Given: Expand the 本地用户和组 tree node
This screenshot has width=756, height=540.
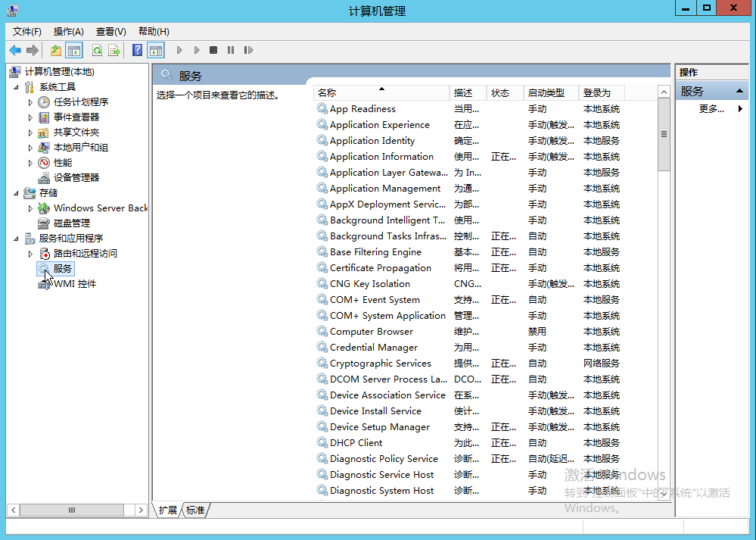Looking at the screenshot, I should [30, 148].
